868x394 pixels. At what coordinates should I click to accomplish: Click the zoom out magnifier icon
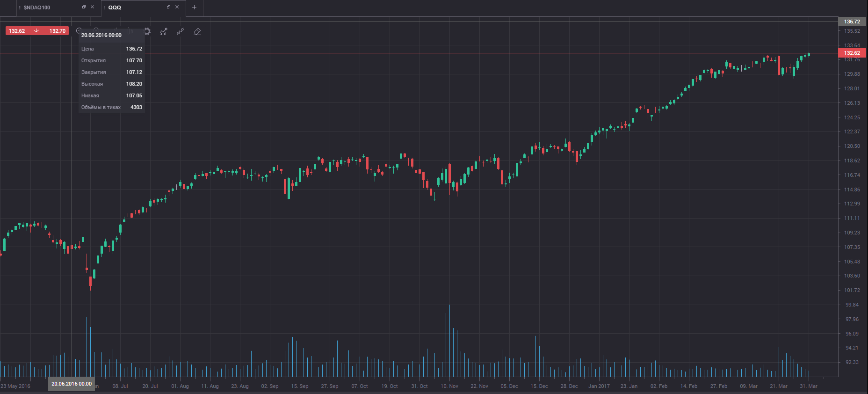pos(79,31)
